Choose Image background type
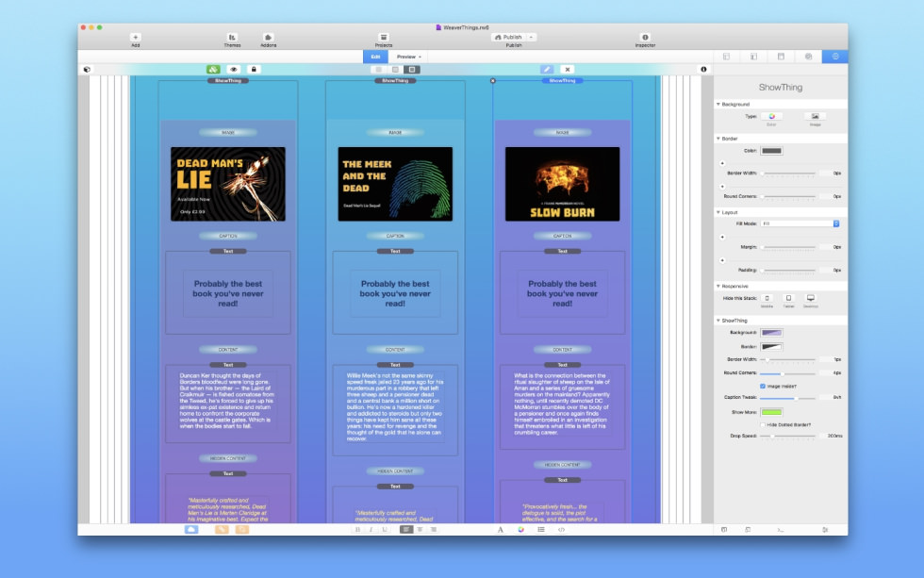 pos(815,117)
